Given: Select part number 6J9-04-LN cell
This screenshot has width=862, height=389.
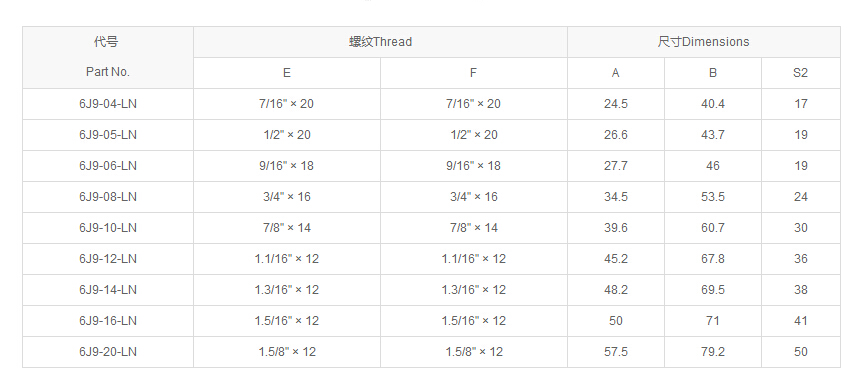Looking at the screenshot, I should coord(108,104).
